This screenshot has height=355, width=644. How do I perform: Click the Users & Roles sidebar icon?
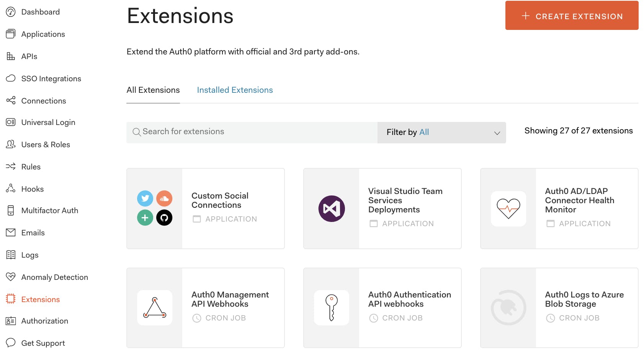pyautogui.click(x=11, y=144)
